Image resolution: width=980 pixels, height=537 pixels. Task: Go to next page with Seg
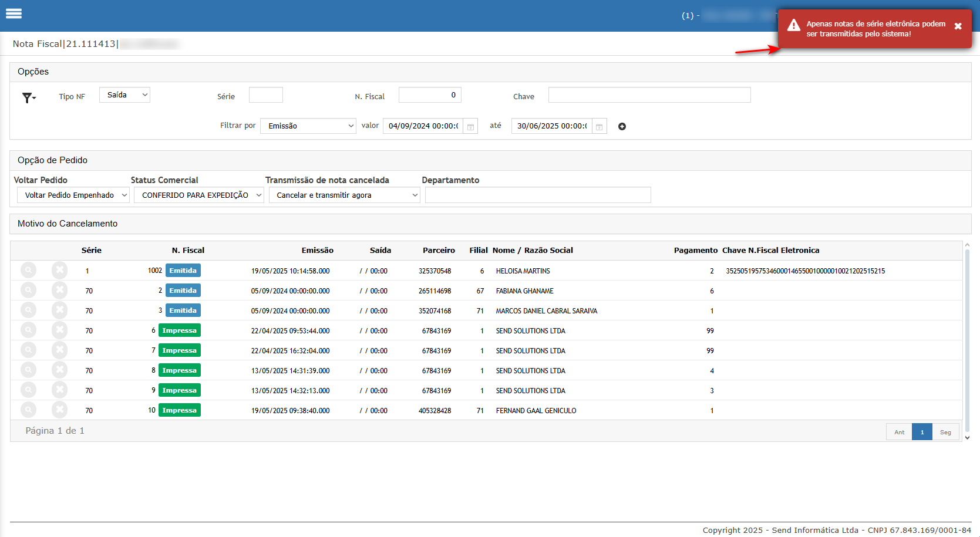(945, 432)
